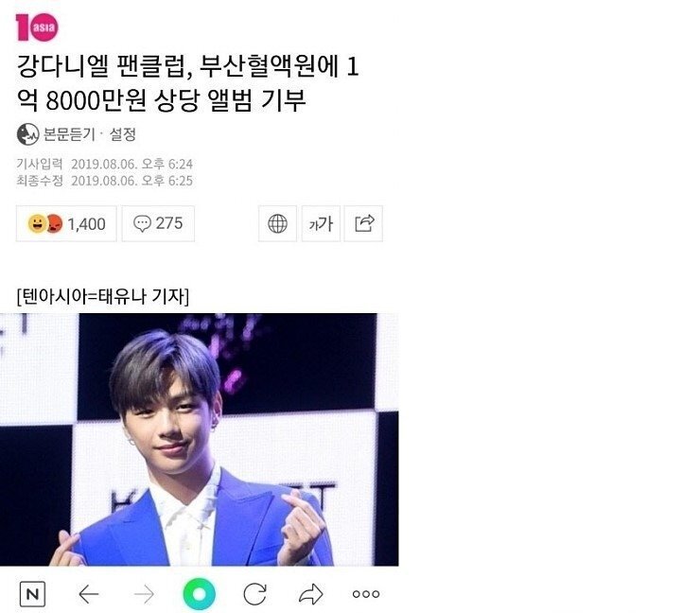Open the 275 comments button
Screen dimensions: 700x613
[x=158, y=223]
